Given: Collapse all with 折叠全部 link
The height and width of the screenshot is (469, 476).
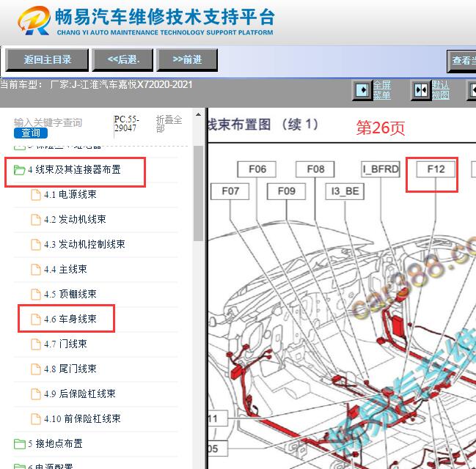Looking at the screenshot, I should 169,124.
